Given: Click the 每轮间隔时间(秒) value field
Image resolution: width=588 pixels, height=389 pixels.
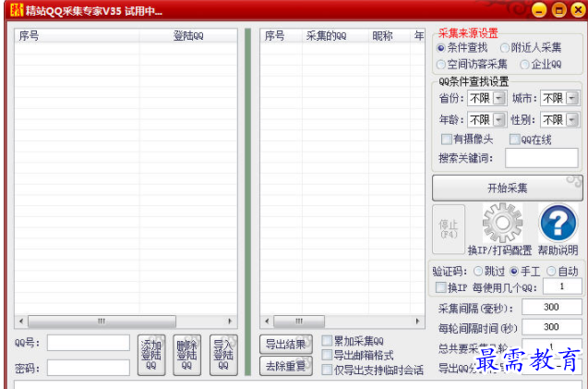Looking at the screenshot, I should click(552, 327).
